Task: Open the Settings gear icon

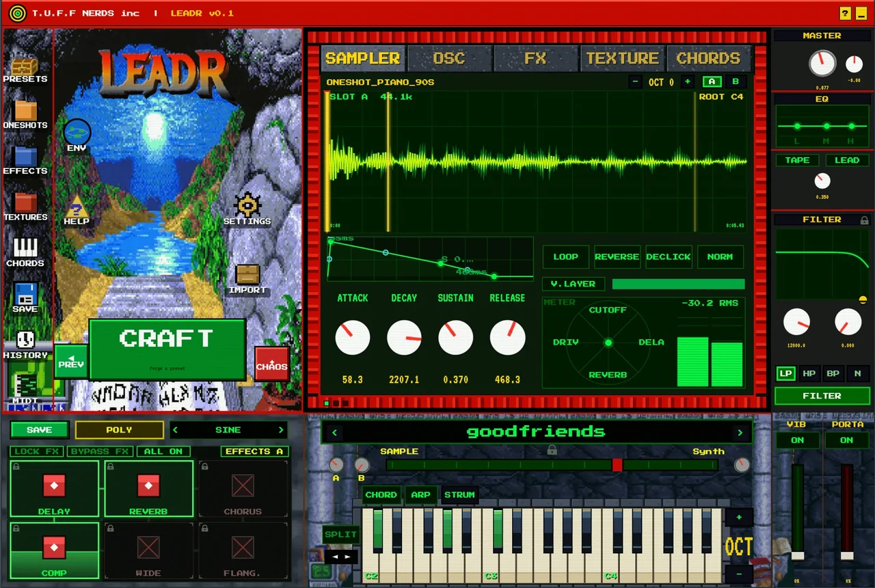Action: [247, 204]
